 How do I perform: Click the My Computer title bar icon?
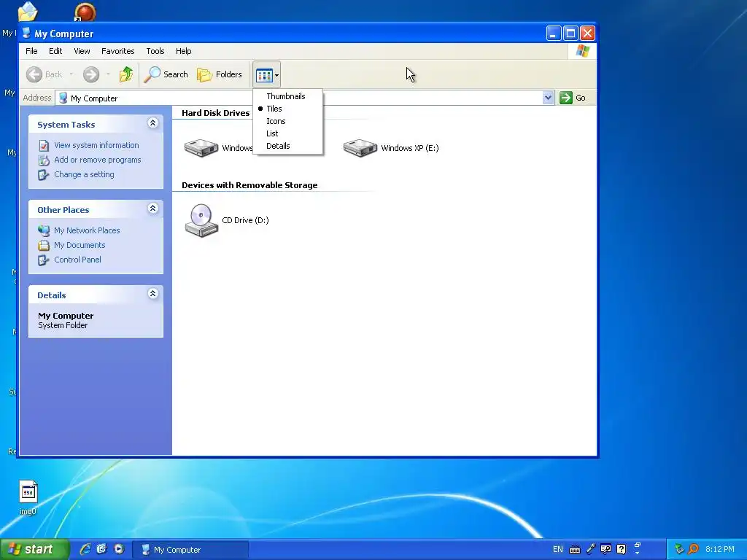point(27,34)
